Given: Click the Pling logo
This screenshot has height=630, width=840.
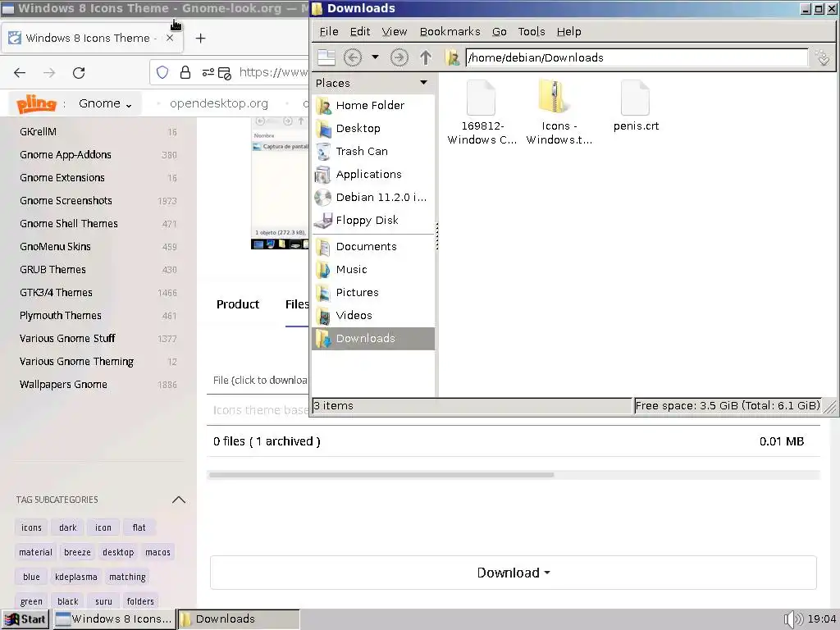Looking at the screenshot, I should tap(36, 103).
